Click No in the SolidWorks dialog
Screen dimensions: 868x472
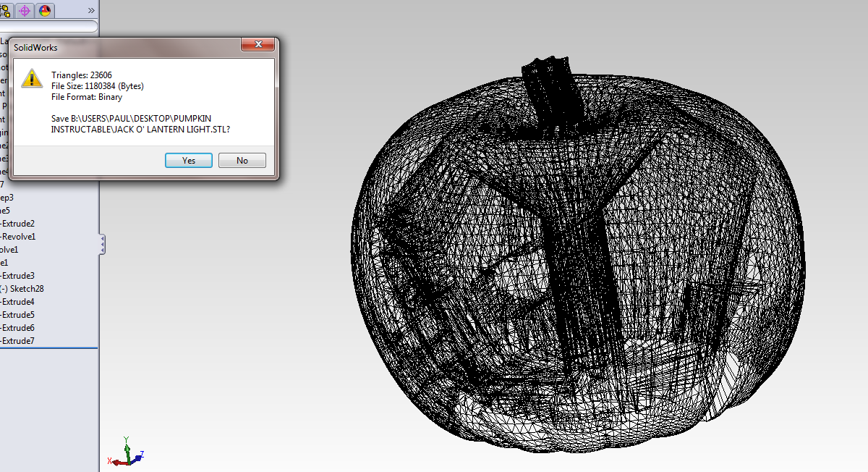tap(242, 161)
